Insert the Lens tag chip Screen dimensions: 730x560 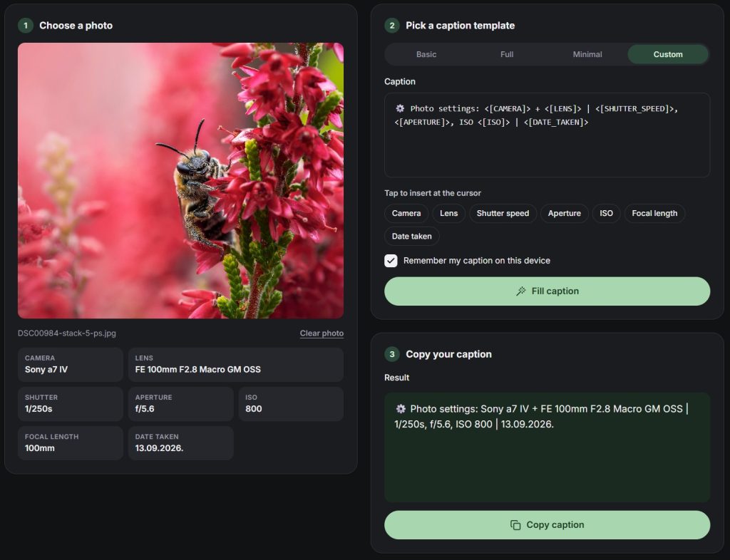click(449, 214)
